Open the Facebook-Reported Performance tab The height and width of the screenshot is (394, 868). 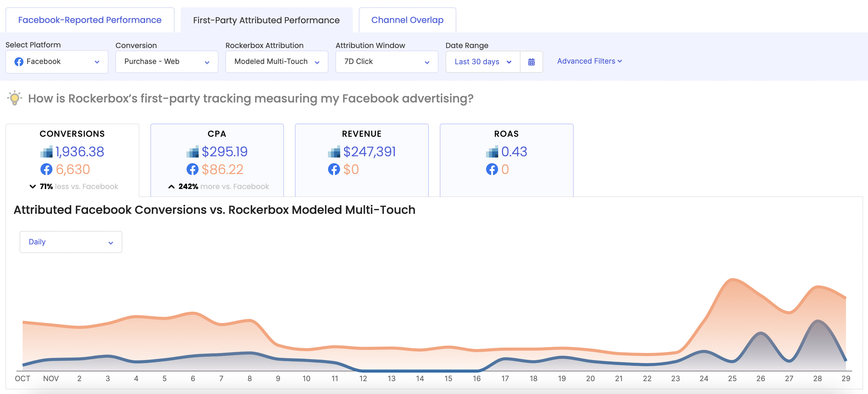[x=90, y=20]
